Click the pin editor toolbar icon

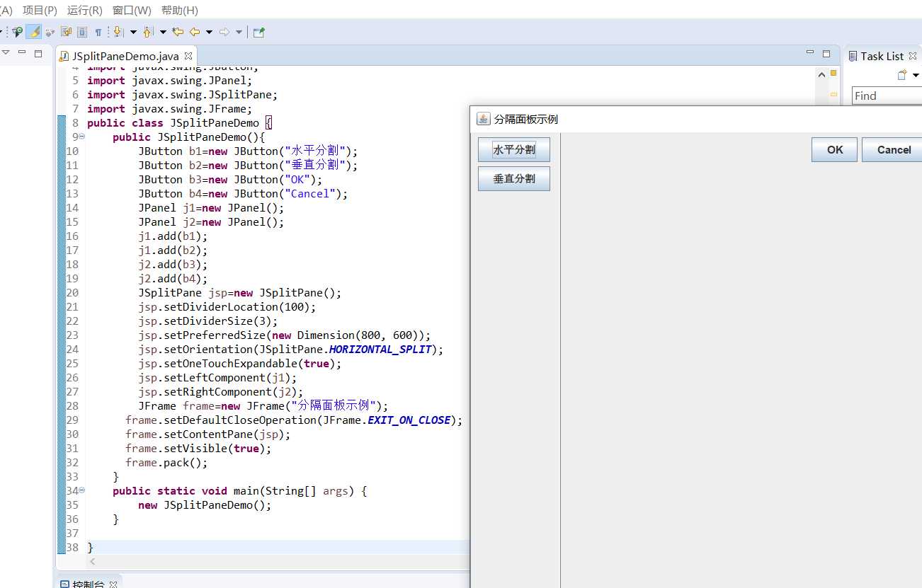pos(259,32)
